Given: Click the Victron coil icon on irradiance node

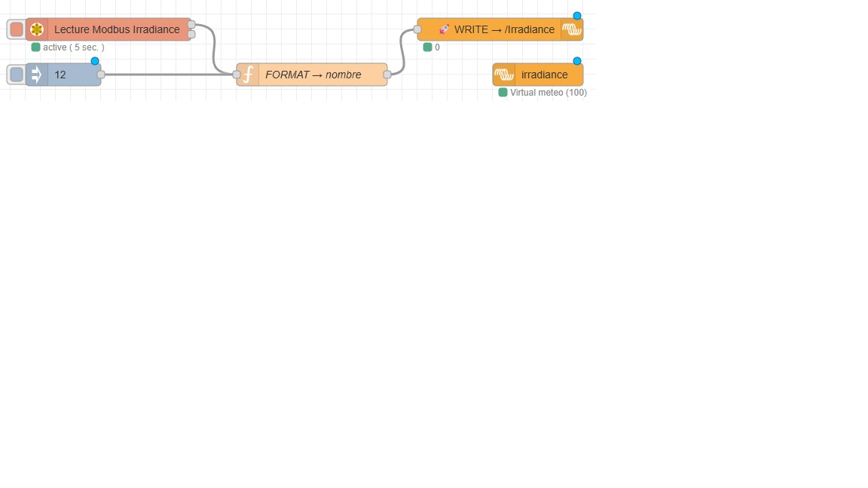Looking at the screenshot, I should pos(504,74).
